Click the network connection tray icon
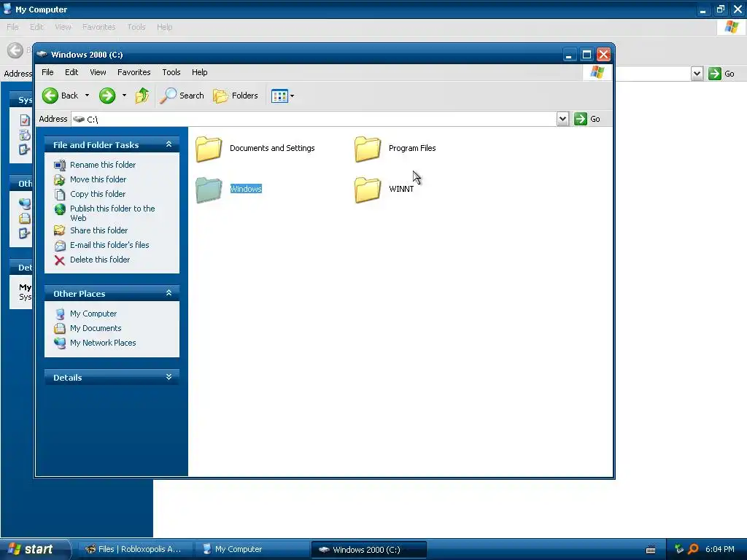Screen dimensions: 747x560 point(679,549)
